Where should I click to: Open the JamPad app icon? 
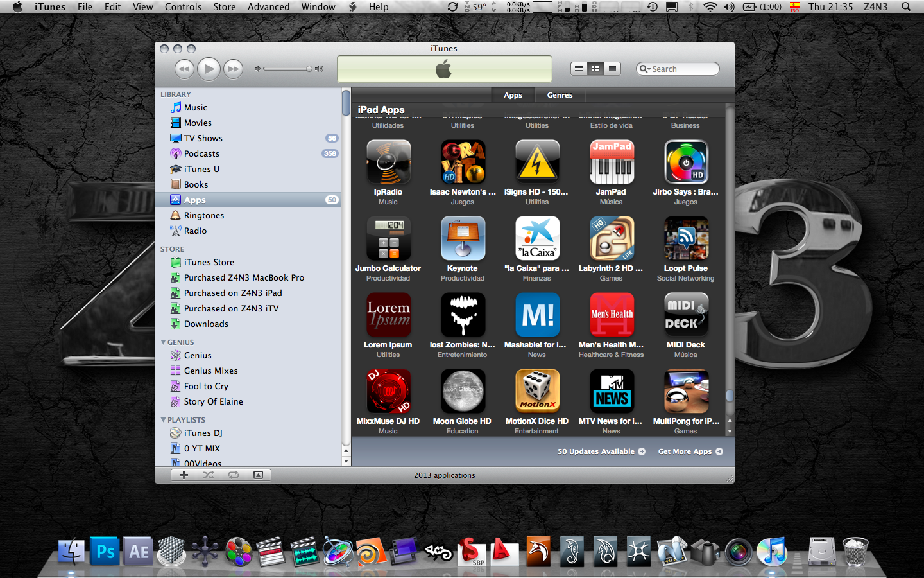coord(612,162)
